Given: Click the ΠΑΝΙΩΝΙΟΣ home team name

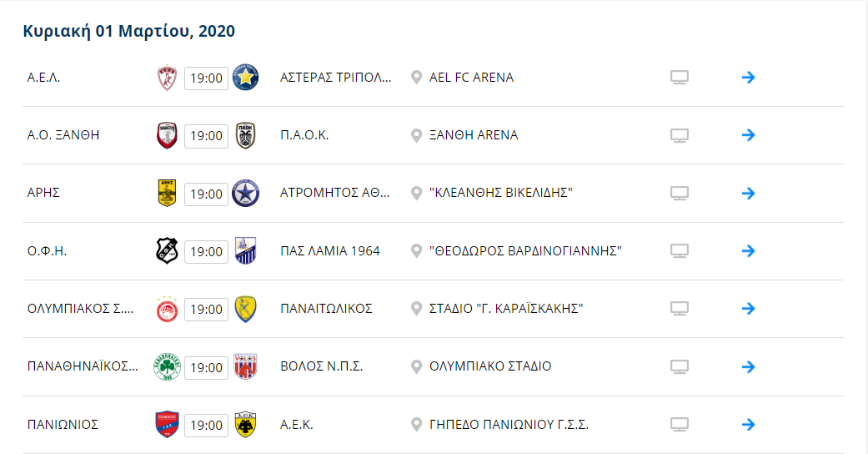Looking at the screenshot, I should [x=63, y=425].
